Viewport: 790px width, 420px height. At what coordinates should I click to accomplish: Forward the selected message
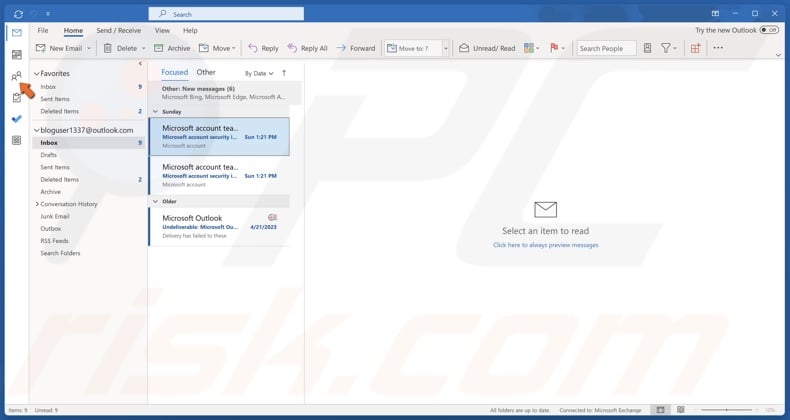[356, 48]
